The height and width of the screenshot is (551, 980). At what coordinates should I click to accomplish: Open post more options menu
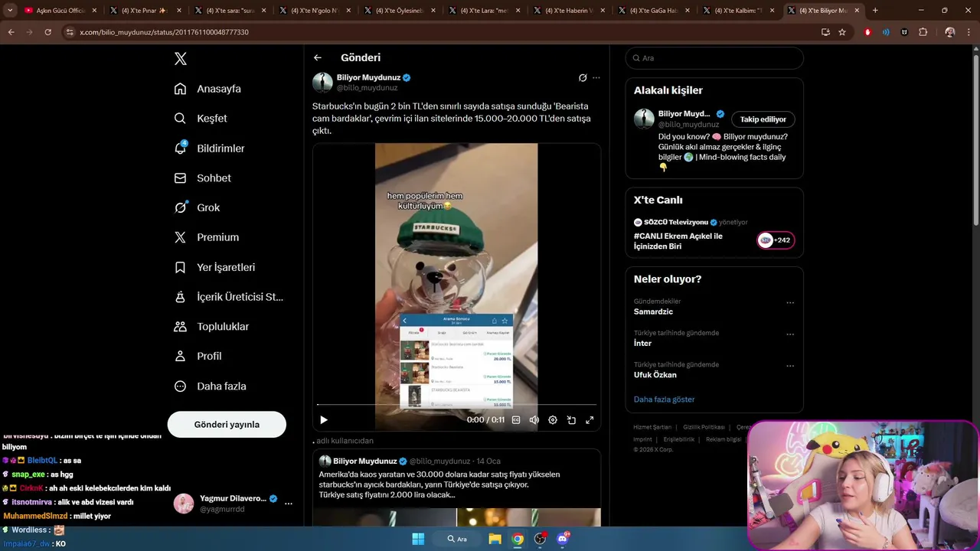point(596,78)
